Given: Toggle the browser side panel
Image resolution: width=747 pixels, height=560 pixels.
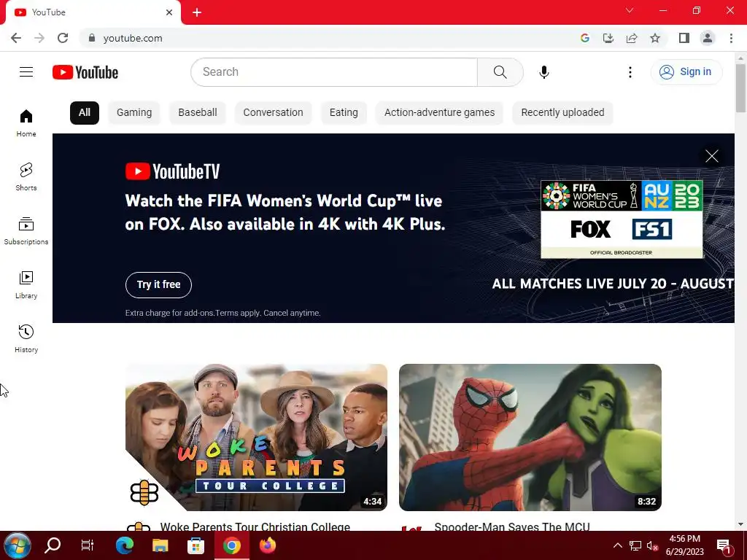Looking at the screenshot, I should click(684, 38).
